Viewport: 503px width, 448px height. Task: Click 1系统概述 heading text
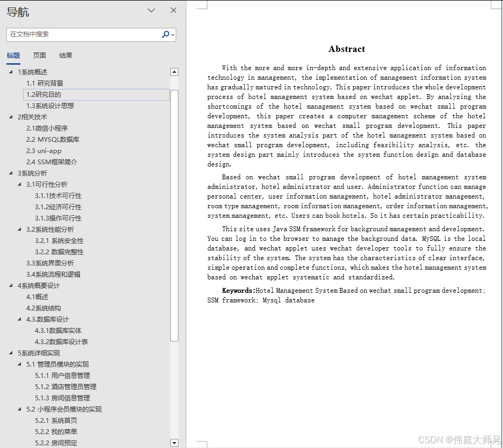[32, 72]
